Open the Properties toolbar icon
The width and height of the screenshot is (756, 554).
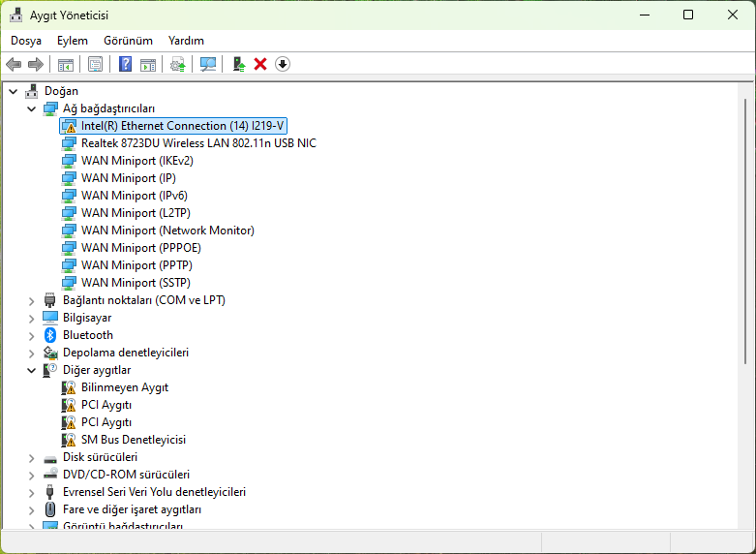pos(95,64)
